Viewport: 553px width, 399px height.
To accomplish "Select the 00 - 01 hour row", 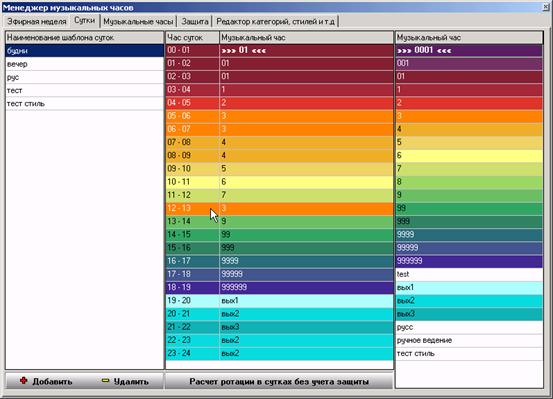I will 280,50.
